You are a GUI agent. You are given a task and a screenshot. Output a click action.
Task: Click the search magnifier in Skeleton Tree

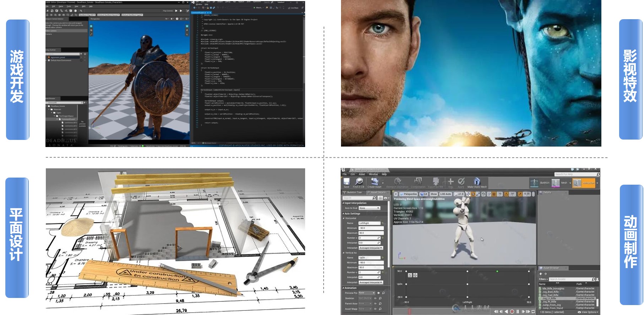click(x=374, y=198)
